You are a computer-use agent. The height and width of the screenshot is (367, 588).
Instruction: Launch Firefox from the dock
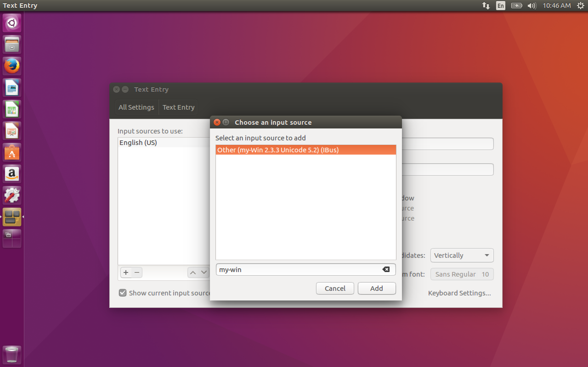[x=12, y=66]
